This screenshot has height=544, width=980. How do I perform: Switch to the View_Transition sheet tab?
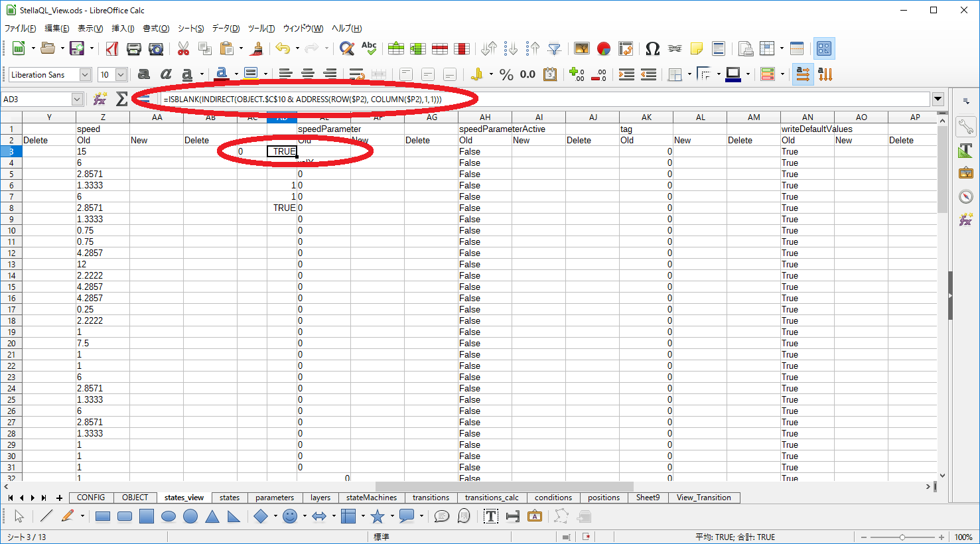[x=703, y=498]
